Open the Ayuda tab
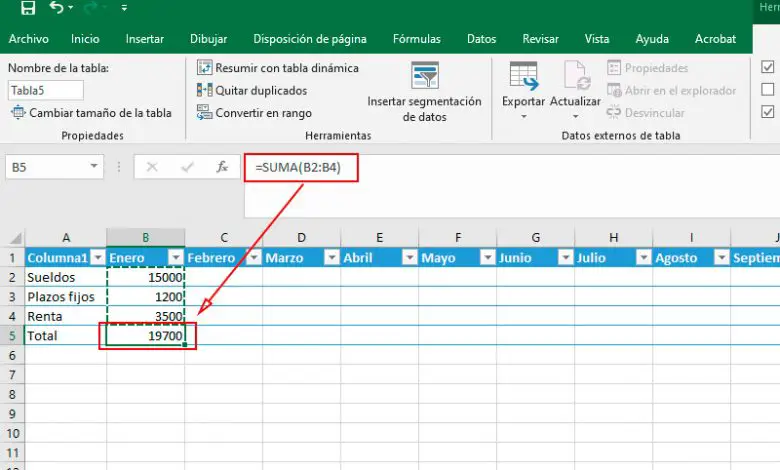Image resolution: width=780 pixels, height=470 pixels. coord(652,39)
